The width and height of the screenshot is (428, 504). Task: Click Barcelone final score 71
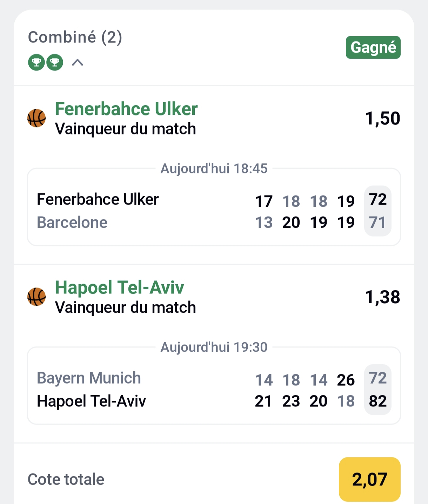377,223
